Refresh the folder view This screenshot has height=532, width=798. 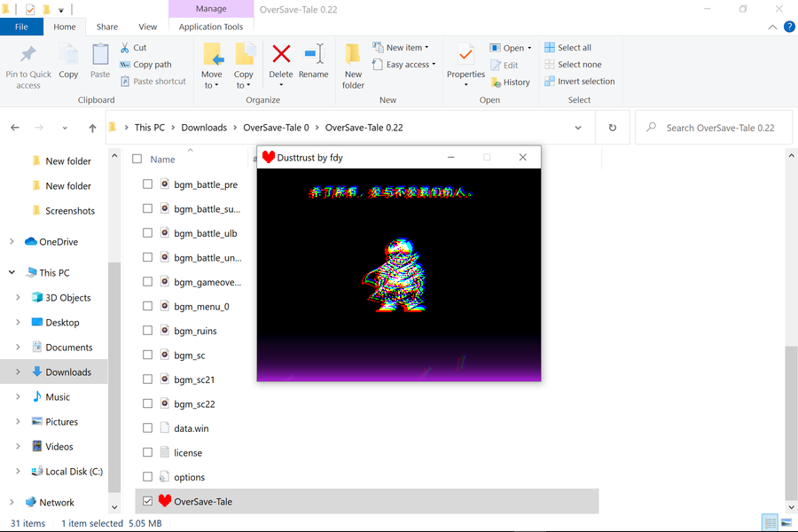(612, 128)
